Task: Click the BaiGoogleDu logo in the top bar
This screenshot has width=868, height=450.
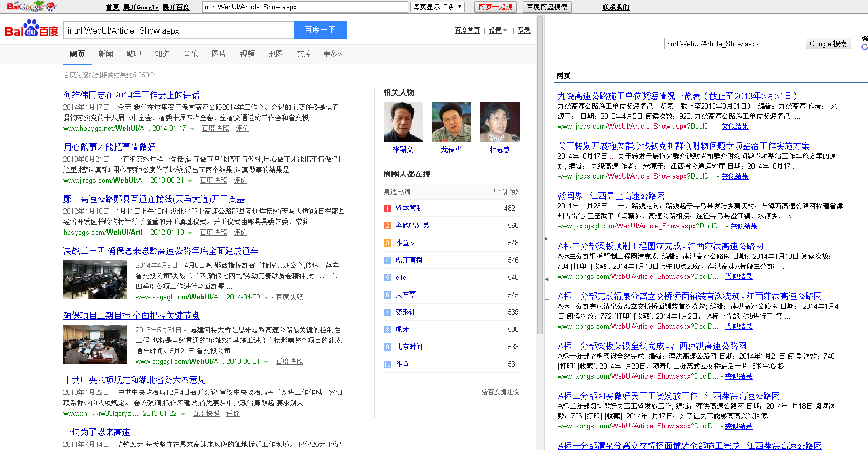Action: 31,6
